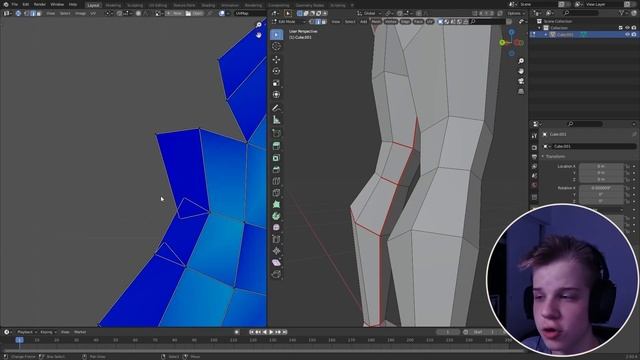Select the Smooth tool

coord(276,228)
